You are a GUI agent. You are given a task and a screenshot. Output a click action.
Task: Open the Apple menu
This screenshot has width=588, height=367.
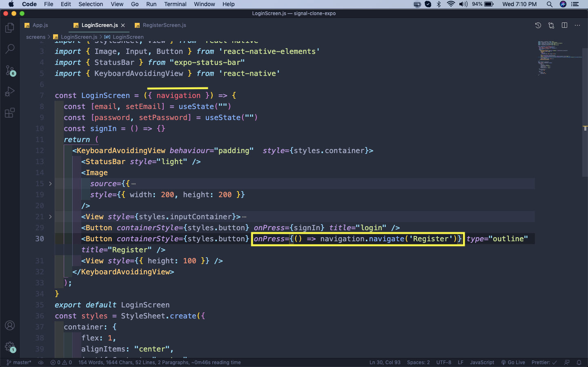11,4
